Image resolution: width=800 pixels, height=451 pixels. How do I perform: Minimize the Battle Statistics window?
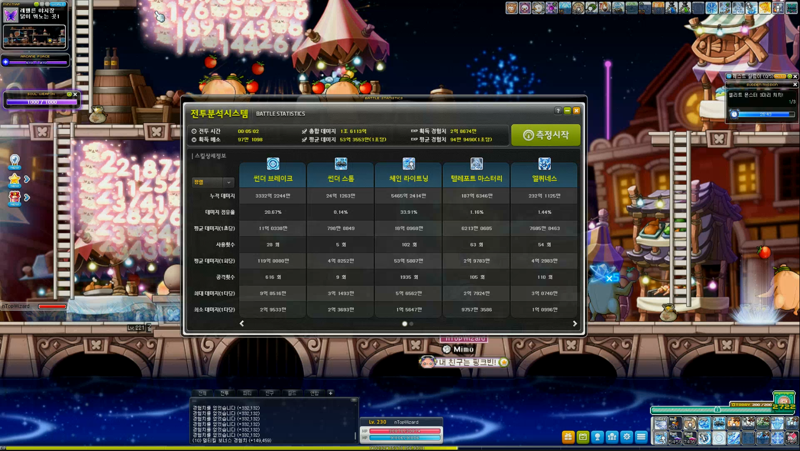click(567, 111)
